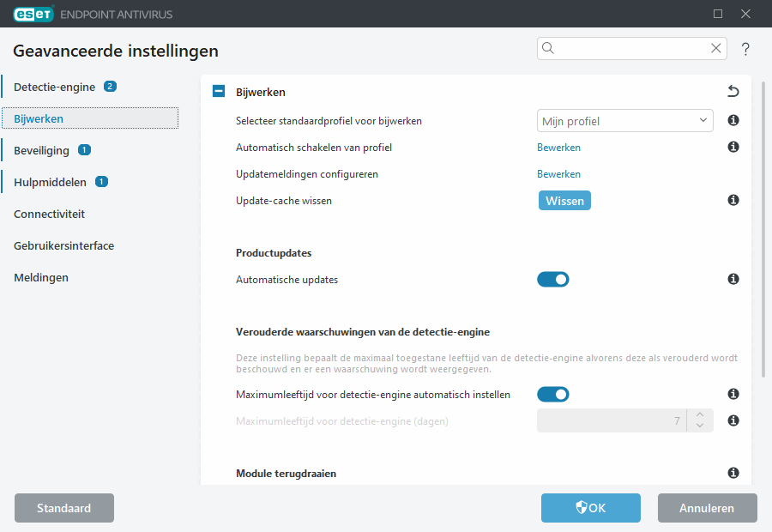The height and width of the screenshot is (532, 772).
Task: Click the ESET logo in the title bar
Action: [33, 14]
